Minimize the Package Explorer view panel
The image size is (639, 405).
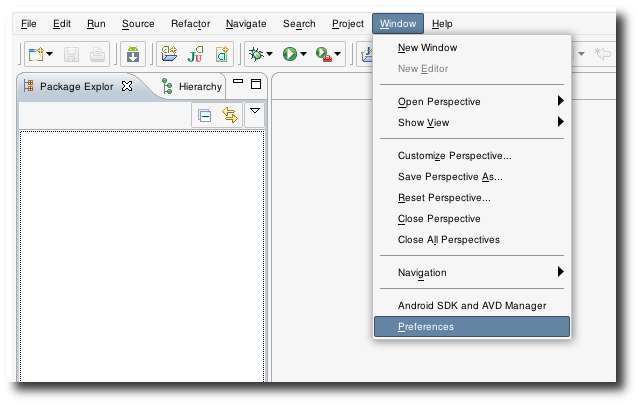[x=238, y=84]
